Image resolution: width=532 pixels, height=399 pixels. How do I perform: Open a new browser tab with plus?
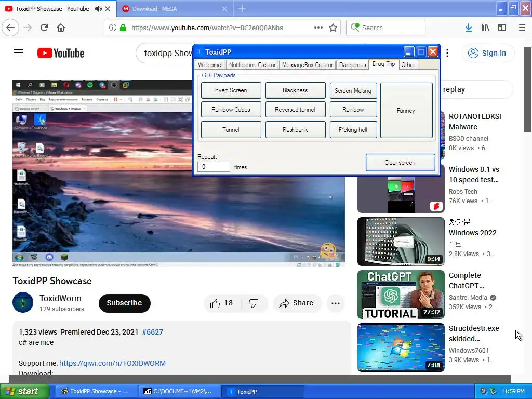[242, 8]
